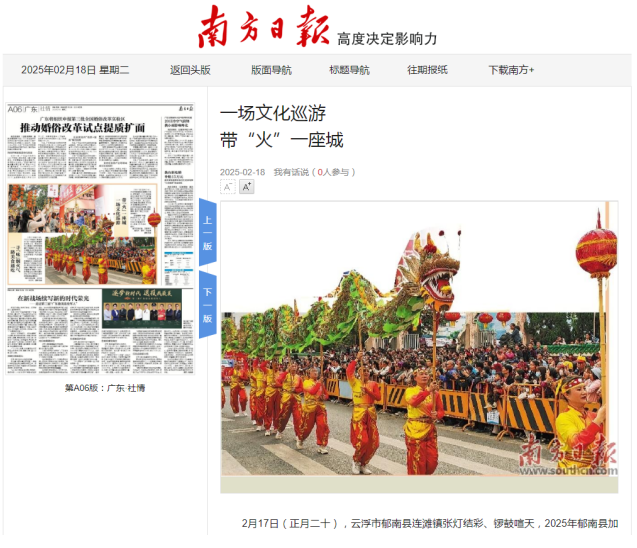Open 返回头版 in navigation bar
Image resolution: width=637 pixels, height=548 pixels.
190,70
